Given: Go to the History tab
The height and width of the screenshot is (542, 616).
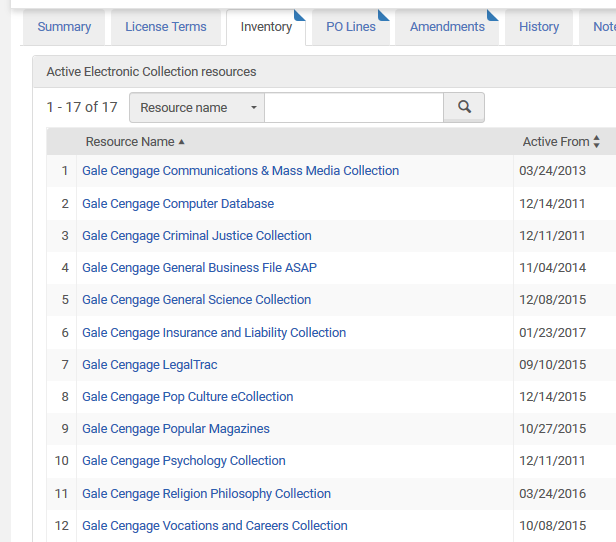Looking at the screenshot, I should point(539,27).
